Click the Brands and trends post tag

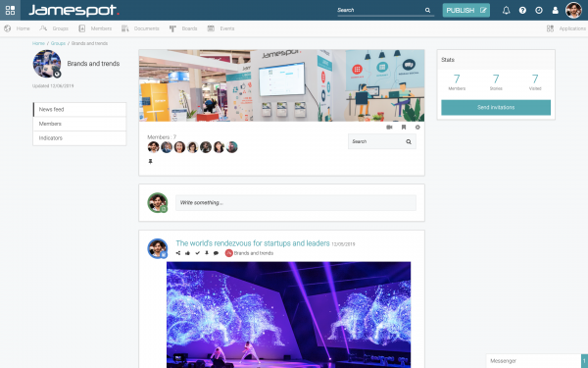pos(249,253)
